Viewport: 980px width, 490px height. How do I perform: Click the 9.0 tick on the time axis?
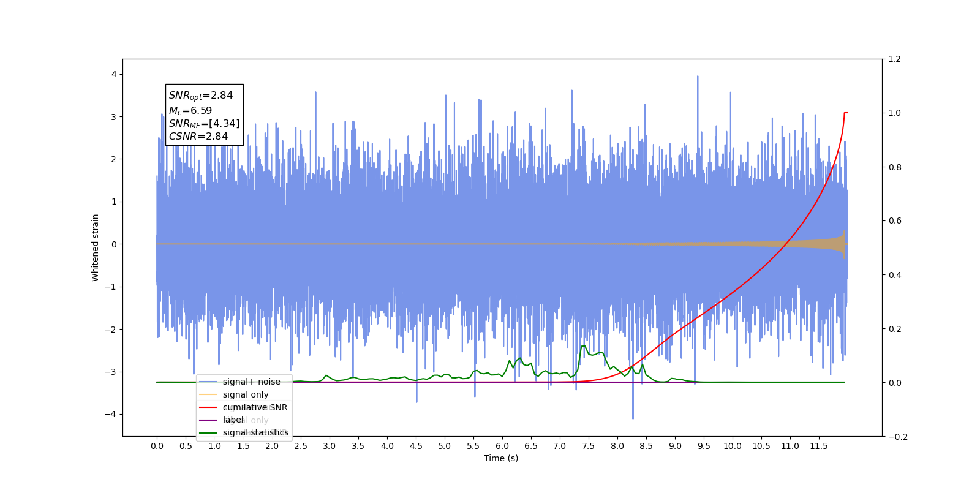point(675,446)
